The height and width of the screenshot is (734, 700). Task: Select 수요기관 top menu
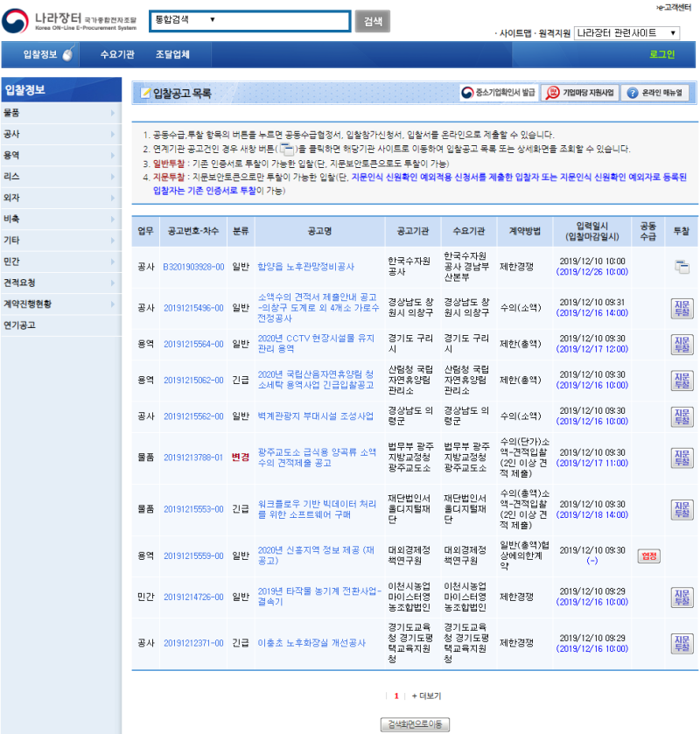(x=117, y=54)
